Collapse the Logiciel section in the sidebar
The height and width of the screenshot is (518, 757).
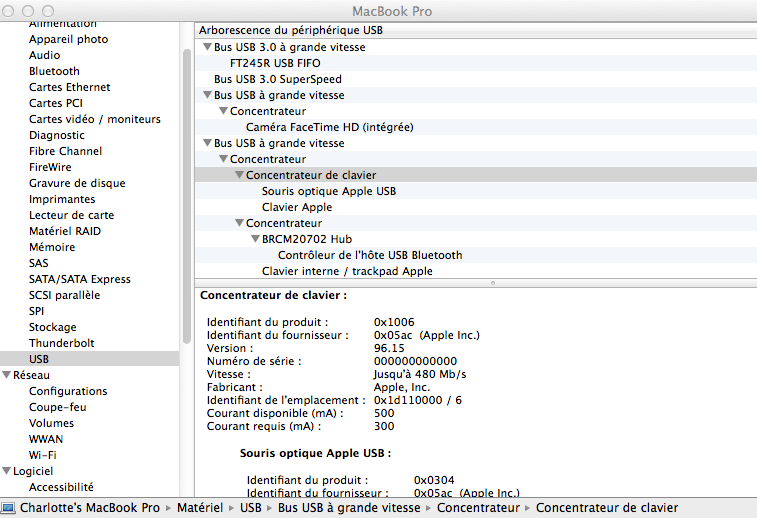[6, 471]
